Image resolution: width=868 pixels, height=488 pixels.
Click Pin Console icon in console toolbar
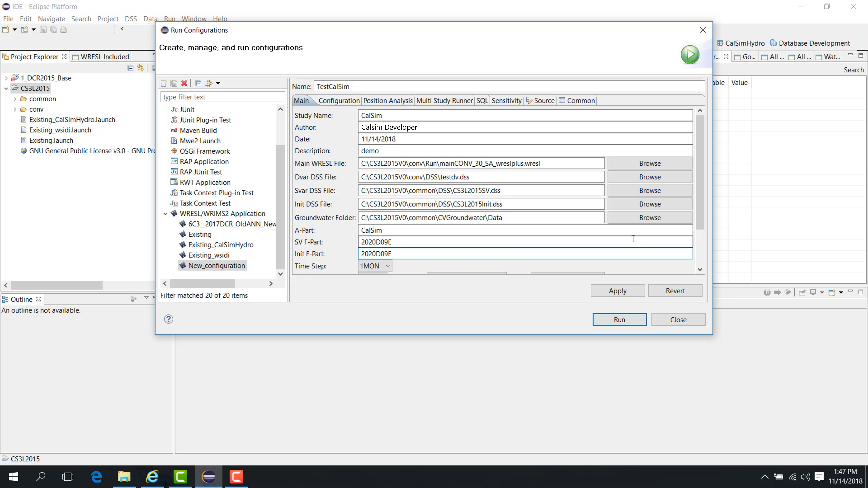pyautogui.click(x=802, y=292)
